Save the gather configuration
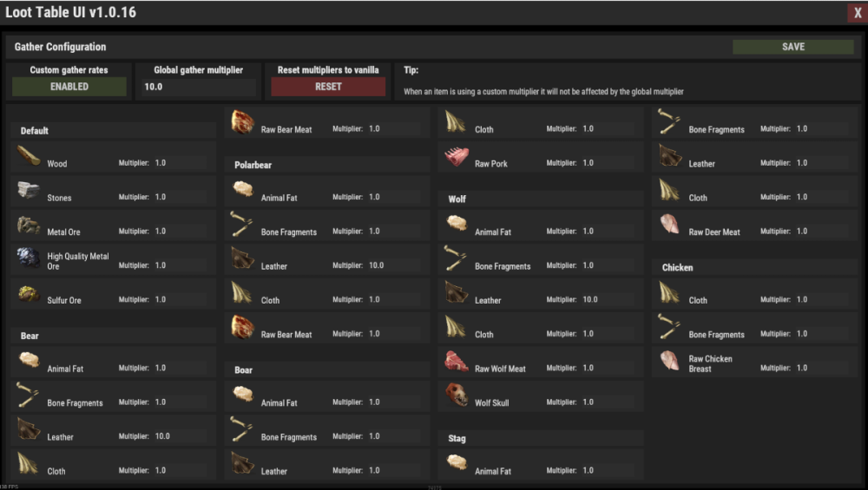868x490 pixels. pos(792,47)
